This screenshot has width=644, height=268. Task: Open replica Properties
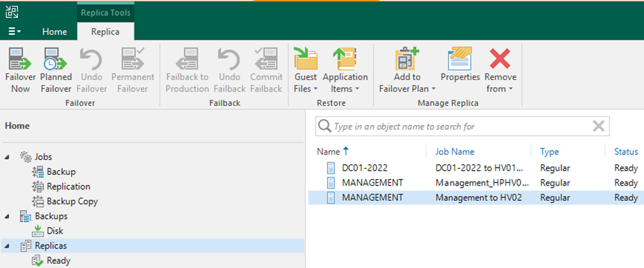460,59
